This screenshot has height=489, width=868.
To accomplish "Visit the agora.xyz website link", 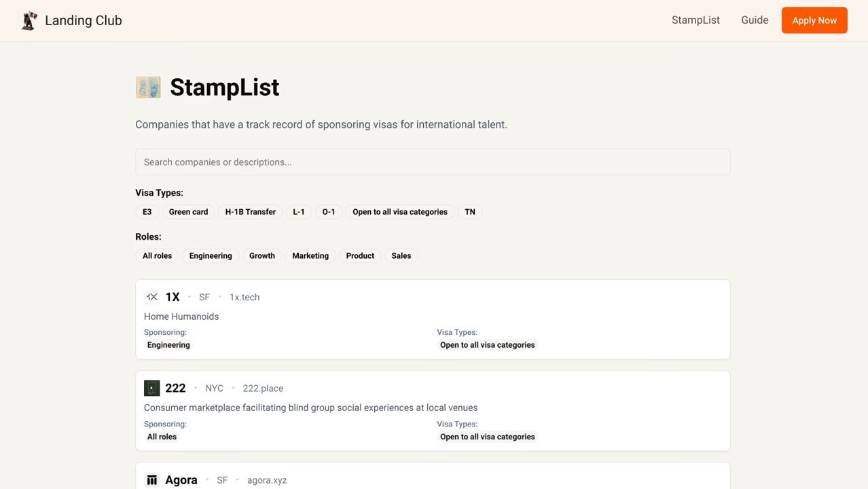I will point(267,480).
